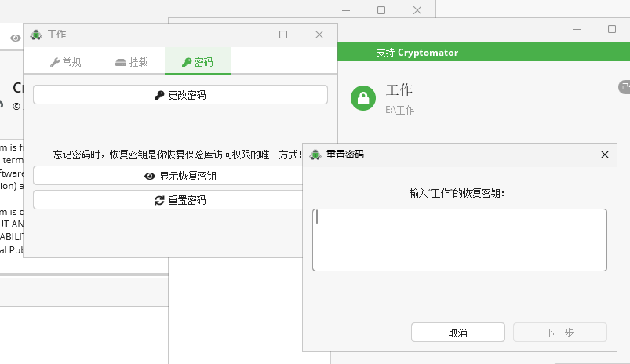Click the recovery key warning text 忘记密码时
The image size is (630, 364).
click(177, 155)
